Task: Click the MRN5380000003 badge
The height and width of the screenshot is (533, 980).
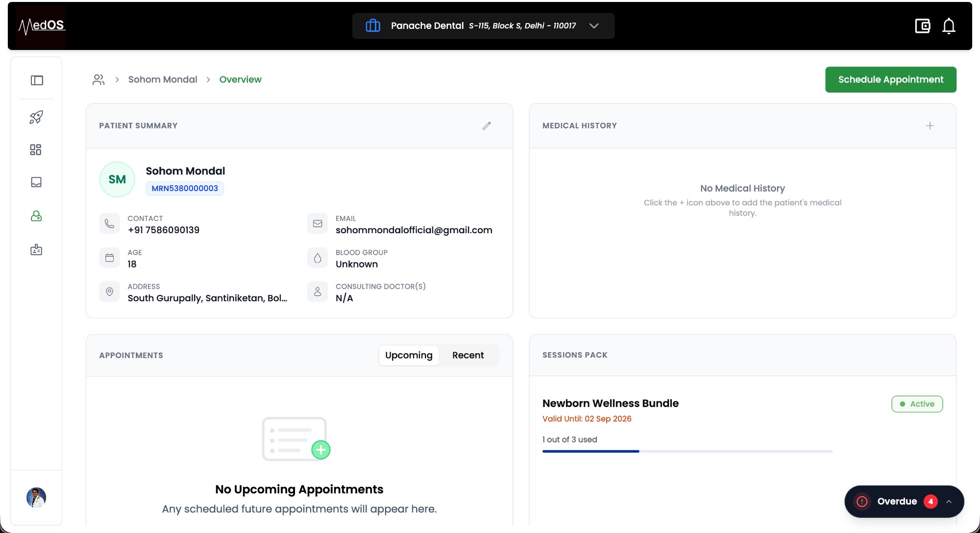Action: pyautogui.click(x=185, y=188)
